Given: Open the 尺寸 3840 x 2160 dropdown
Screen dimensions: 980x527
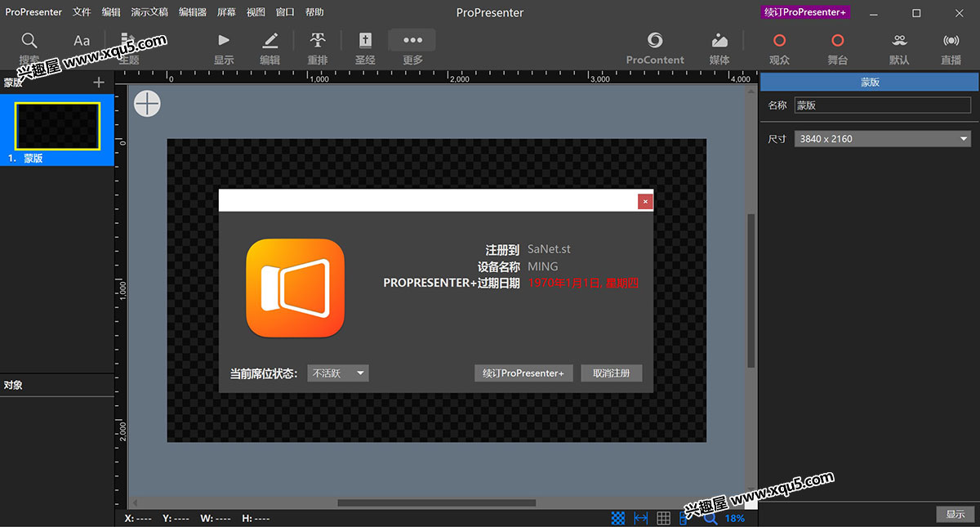Looking at the screenshot, I should click(882, 139).
